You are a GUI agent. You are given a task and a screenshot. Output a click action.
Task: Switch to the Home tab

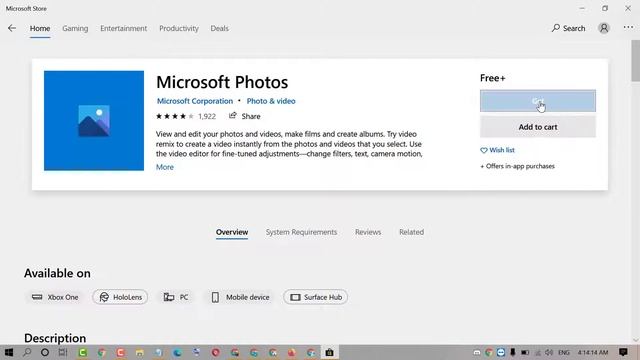tap(40, 28)
